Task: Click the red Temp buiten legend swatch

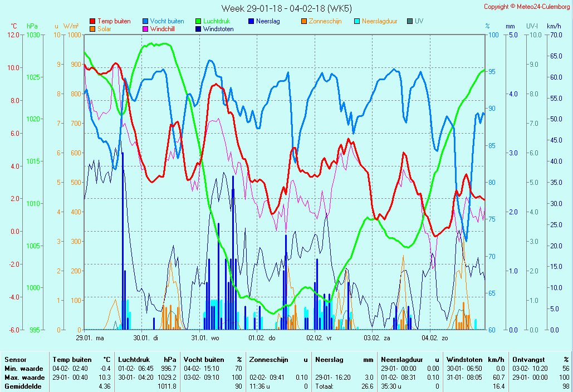Action: 92,21
